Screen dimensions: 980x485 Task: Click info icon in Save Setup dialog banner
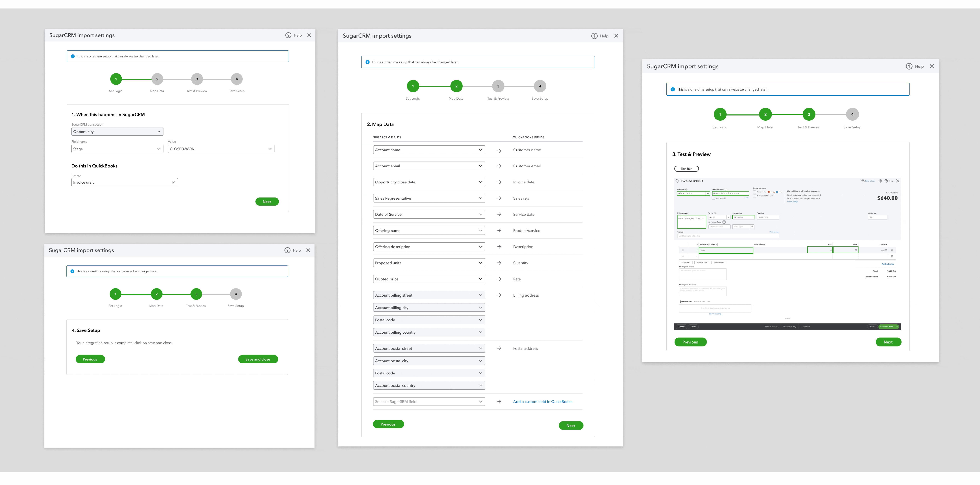[72, 271]
